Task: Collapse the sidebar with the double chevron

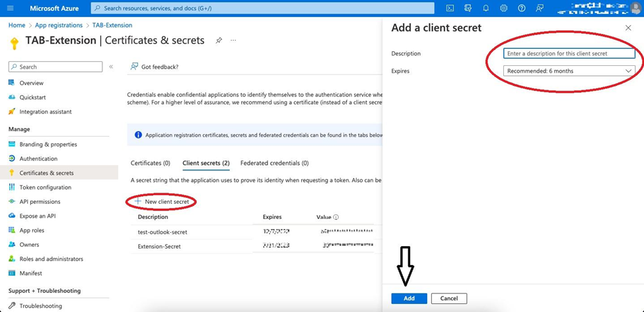Action: coord(111,67)
